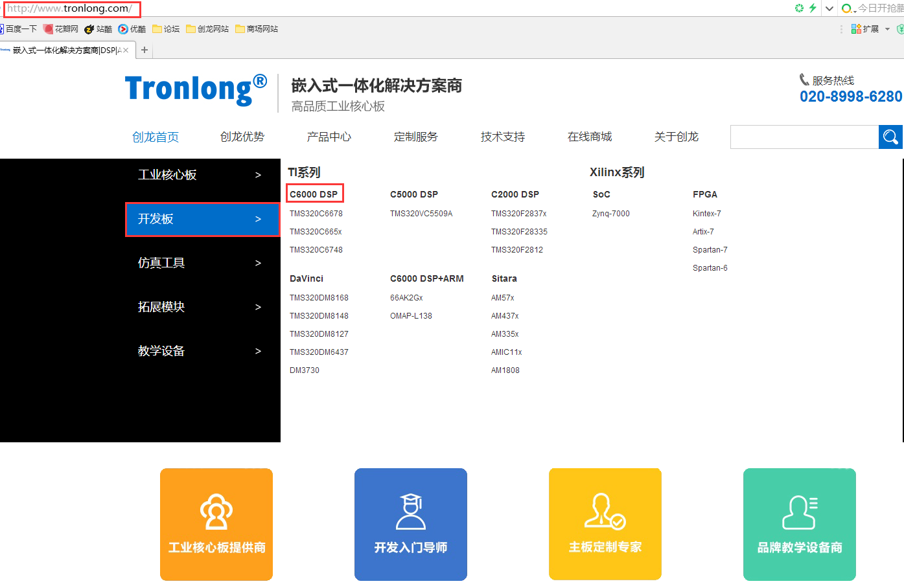The image size is (904, 588).
Task: Go to 技术支持 in navigation bar
Action: [502, 137]
